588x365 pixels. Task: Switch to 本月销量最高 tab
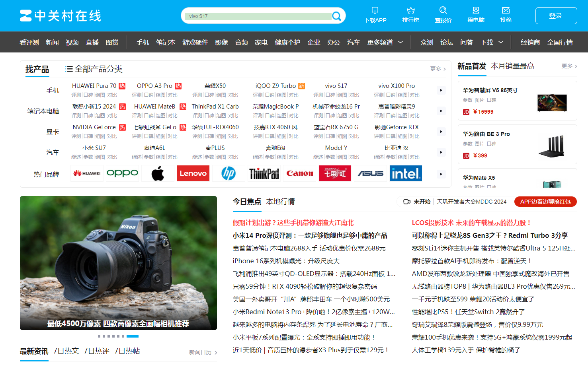click(x=512, y=66)
